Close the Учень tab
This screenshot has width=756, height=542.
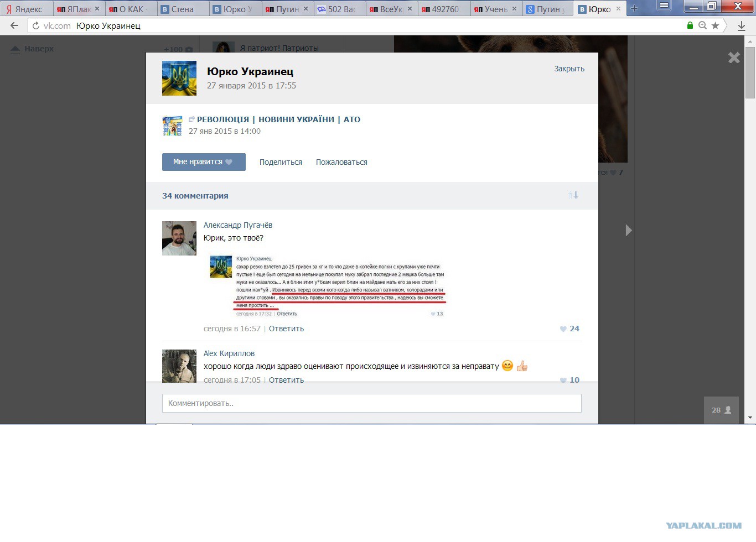click(514, 9)
